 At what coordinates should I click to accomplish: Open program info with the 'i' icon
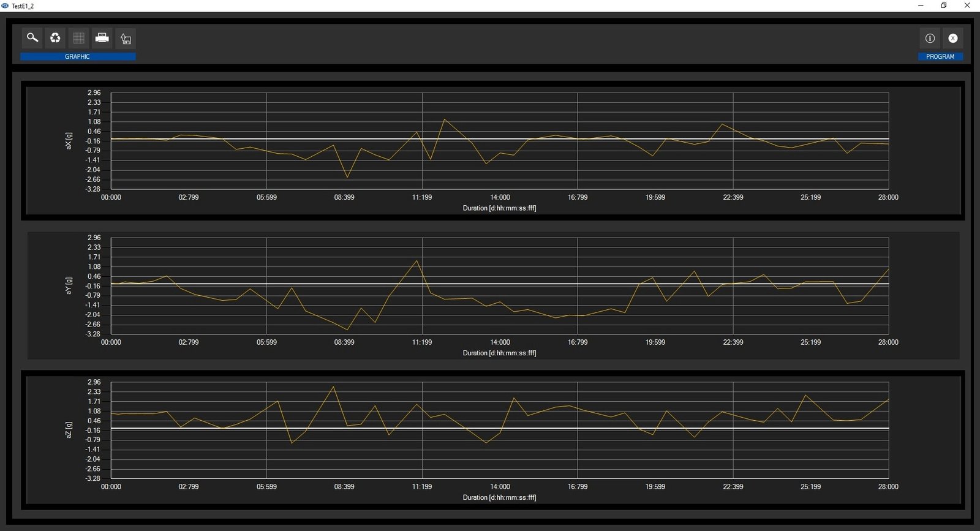click(x=929, y=38)
